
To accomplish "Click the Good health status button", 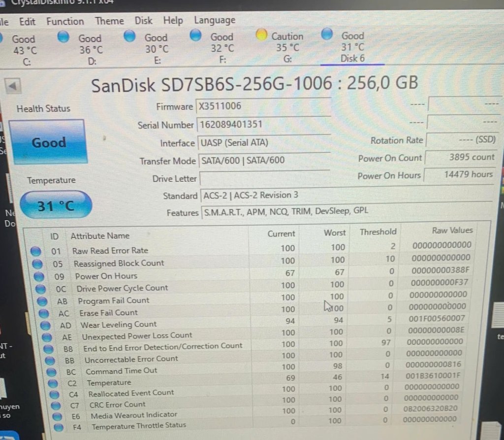I will 48,142.
